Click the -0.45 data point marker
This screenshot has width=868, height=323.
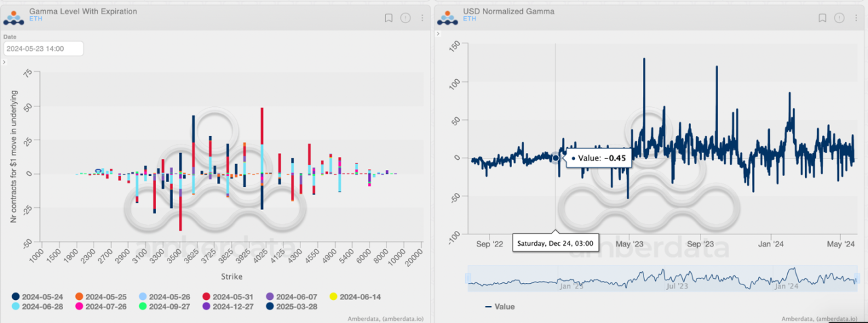coord(555,158)
